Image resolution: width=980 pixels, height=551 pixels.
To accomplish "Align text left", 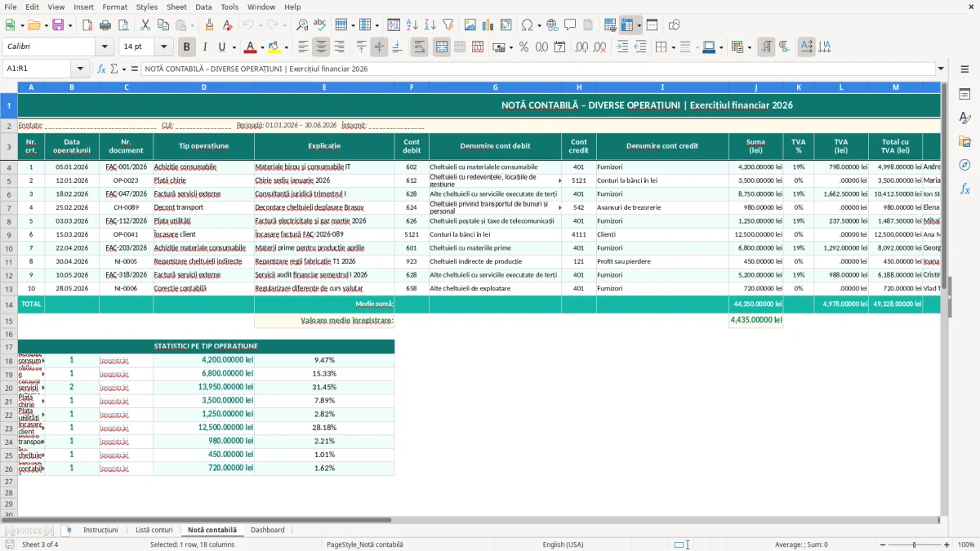I will (304, 47).
